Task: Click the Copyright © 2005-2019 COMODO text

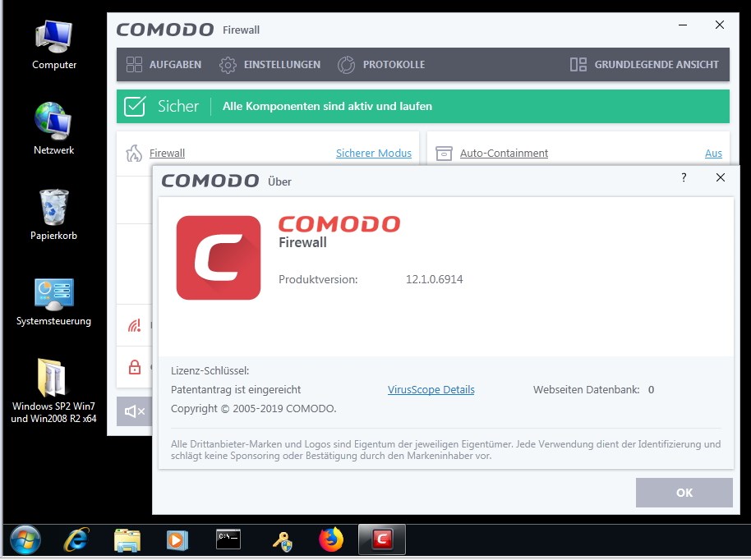Action: point(253,409)
